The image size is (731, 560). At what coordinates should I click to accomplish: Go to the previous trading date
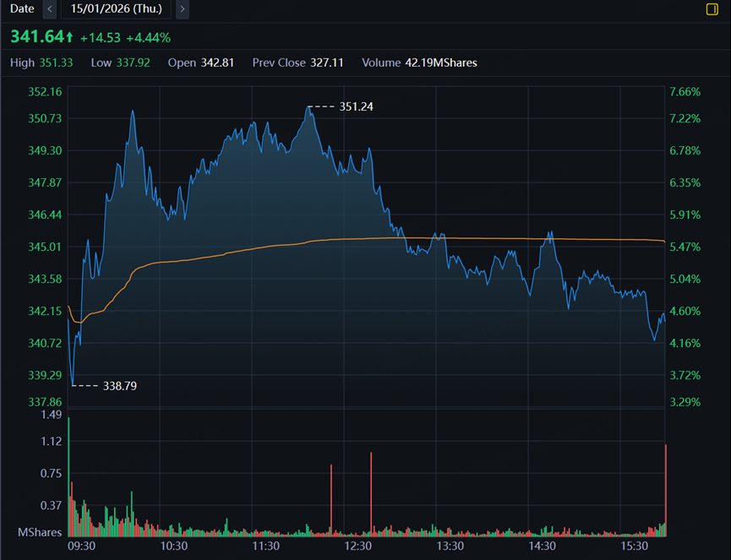(x=49, y=9)
